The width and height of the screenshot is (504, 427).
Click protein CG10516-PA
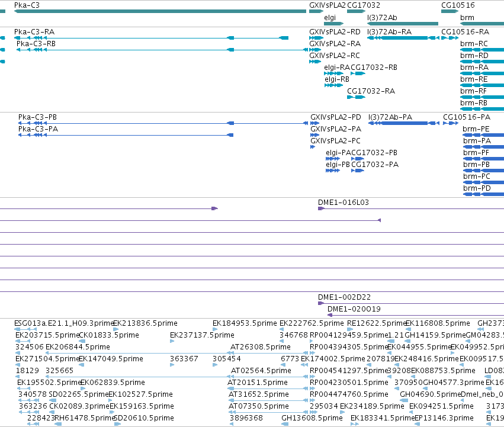[x=451, y=123]
